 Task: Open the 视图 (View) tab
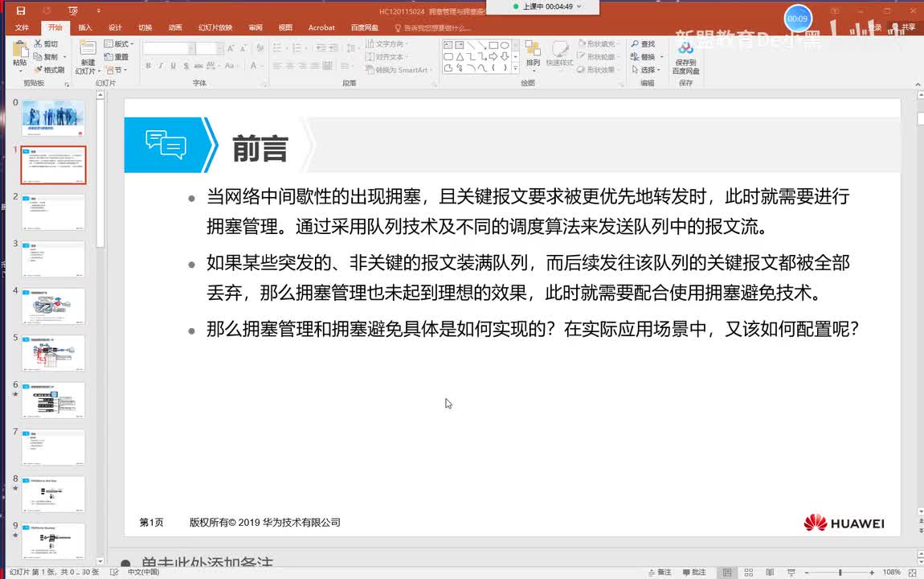285,27
